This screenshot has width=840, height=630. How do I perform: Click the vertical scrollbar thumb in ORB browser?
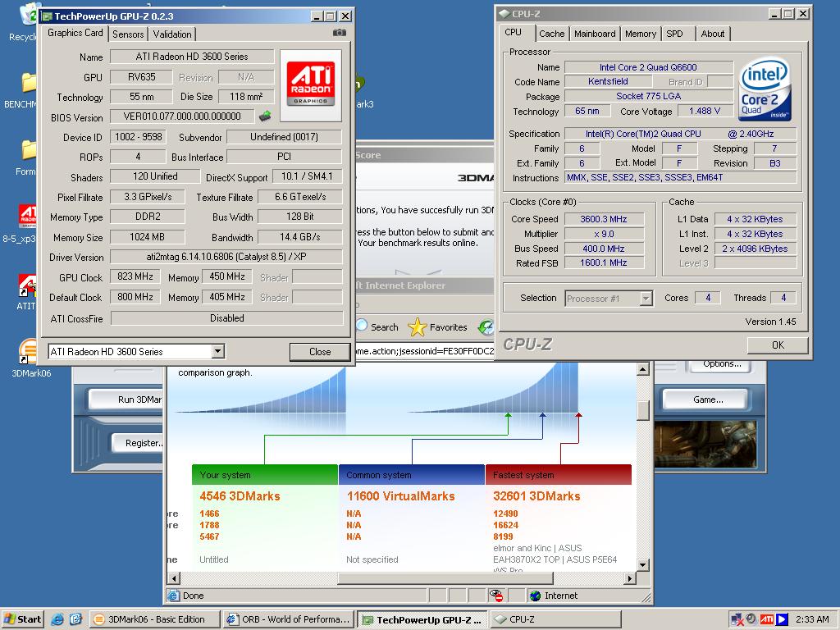click(643, 410)
